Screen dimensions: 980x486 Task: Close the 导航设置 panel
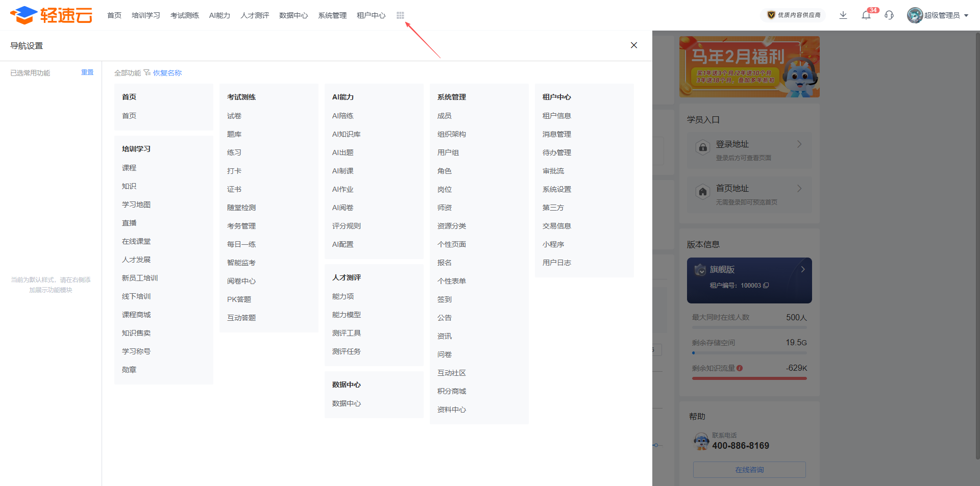(x=634, y=45)
